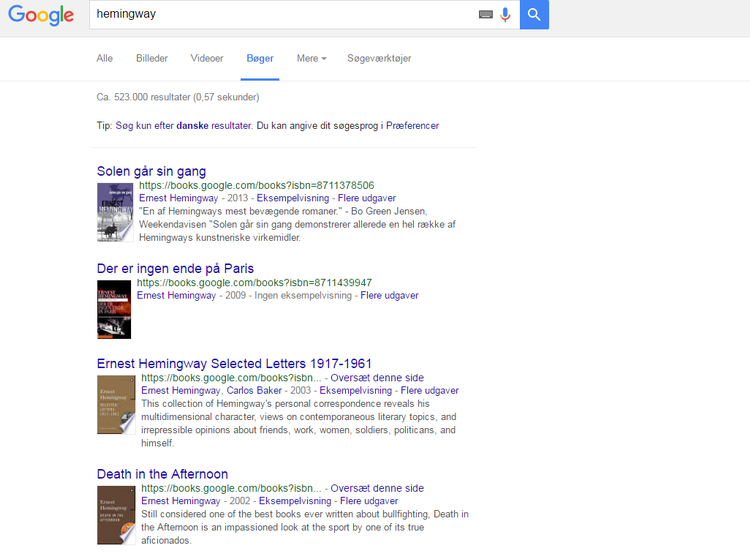Viewport: 750px width, 556px height.
Task: Open Ernest Hemingway Selected Letters 1917-1961 result
Action: [234, 364]
